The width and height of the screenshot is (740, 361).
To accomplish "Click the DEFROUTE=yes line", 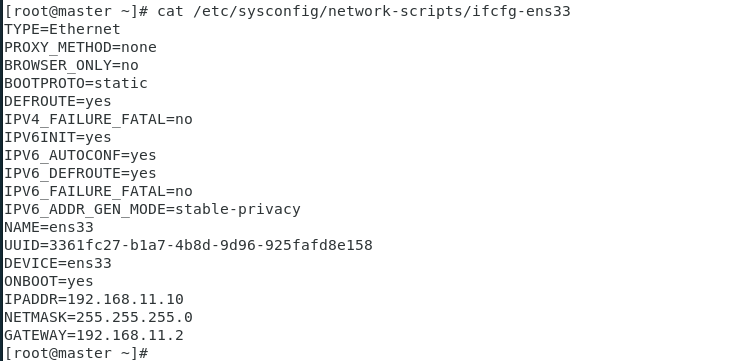I will pyautogui.click(x=58, y=101).
